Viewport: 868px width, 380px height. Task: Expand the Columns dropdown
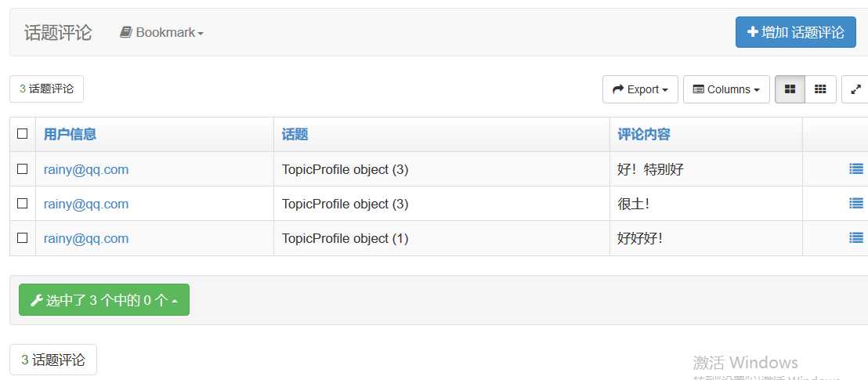click(x=726, y=89)
